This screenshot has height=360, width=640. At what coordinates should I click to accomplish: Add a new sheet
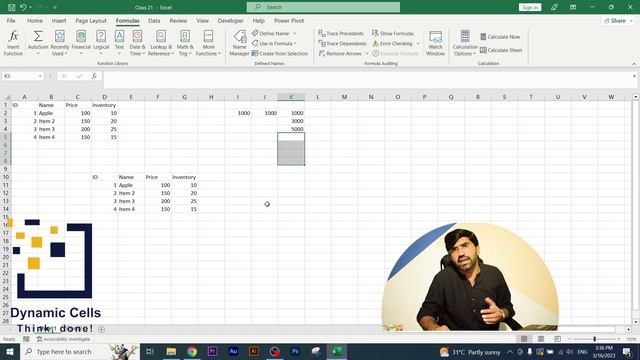[101, 329]
